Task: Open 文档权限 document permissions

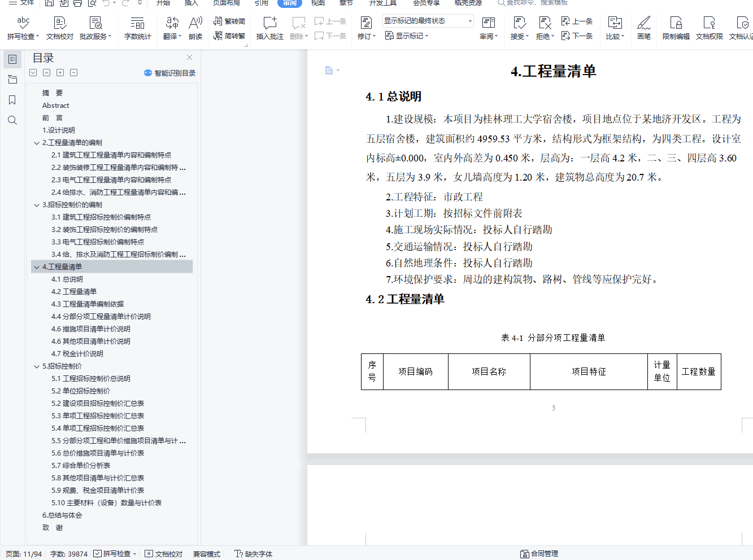Action: click(710, 28)
